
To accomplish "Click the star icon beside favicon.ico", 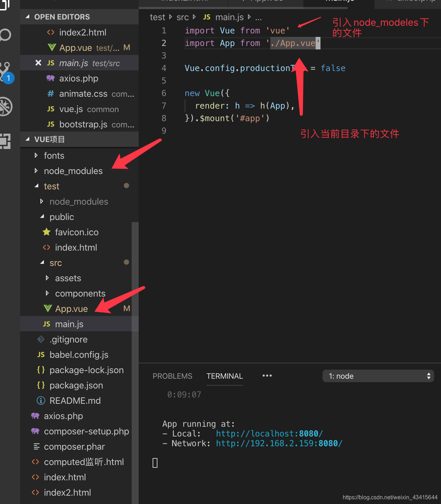I will pos(46,232).
